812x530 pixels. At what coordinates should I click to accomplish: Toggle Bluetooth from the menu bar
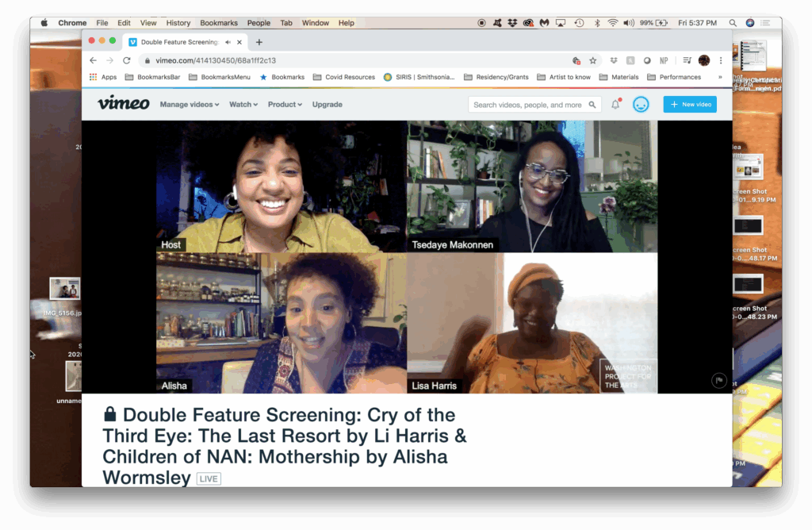pos(597,23)
